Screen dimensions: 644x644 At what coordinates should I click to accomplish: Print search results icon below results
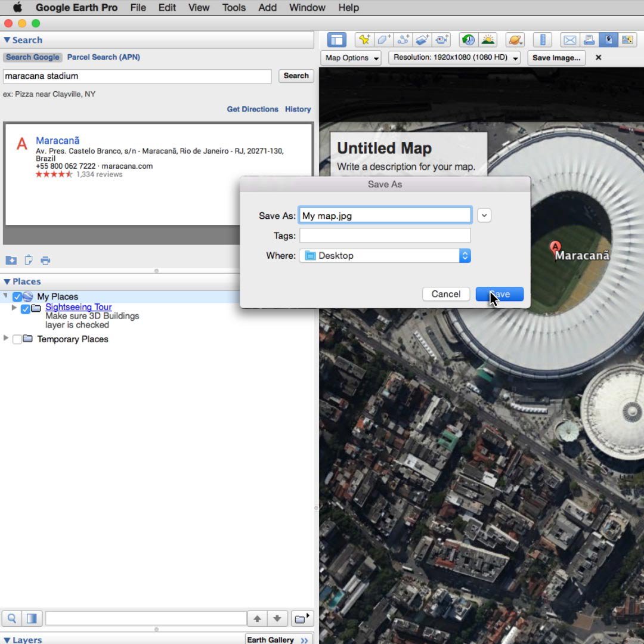[45, 261]
